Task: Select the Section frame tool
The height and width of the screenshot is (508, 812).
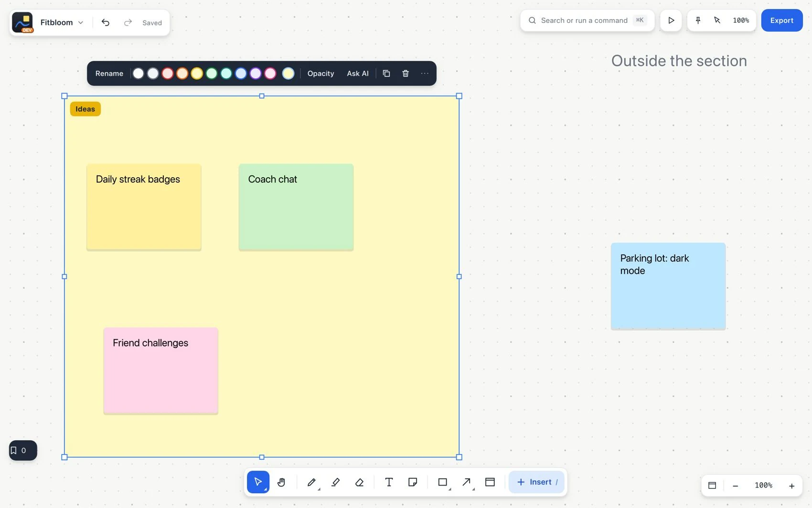Action: click(x=490, y=482)
